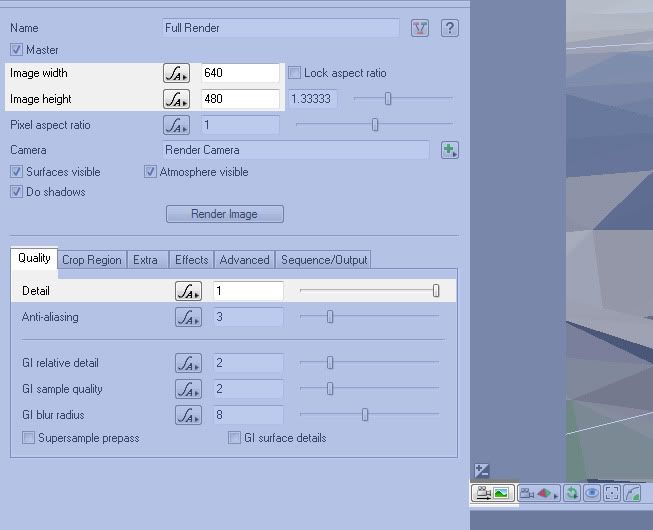The width and height of the screenshot is (653, 530).
Task: Click the blue eye icon in the preview toolbar
Action: coord(591,493)
